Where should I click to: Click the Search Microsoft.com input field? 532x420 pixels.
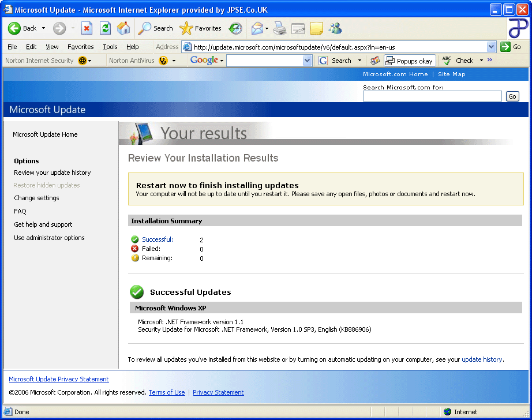pyautogui.click(x=432, y=96)
